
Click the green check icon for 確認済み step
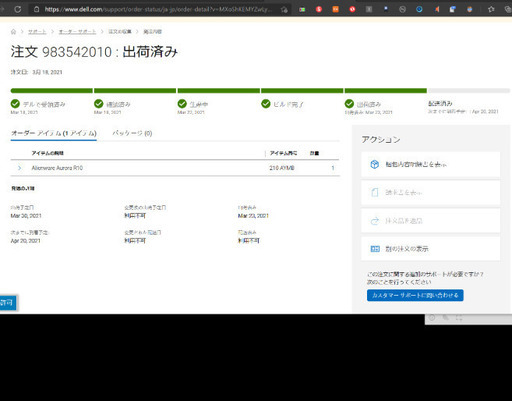point(99,104)
